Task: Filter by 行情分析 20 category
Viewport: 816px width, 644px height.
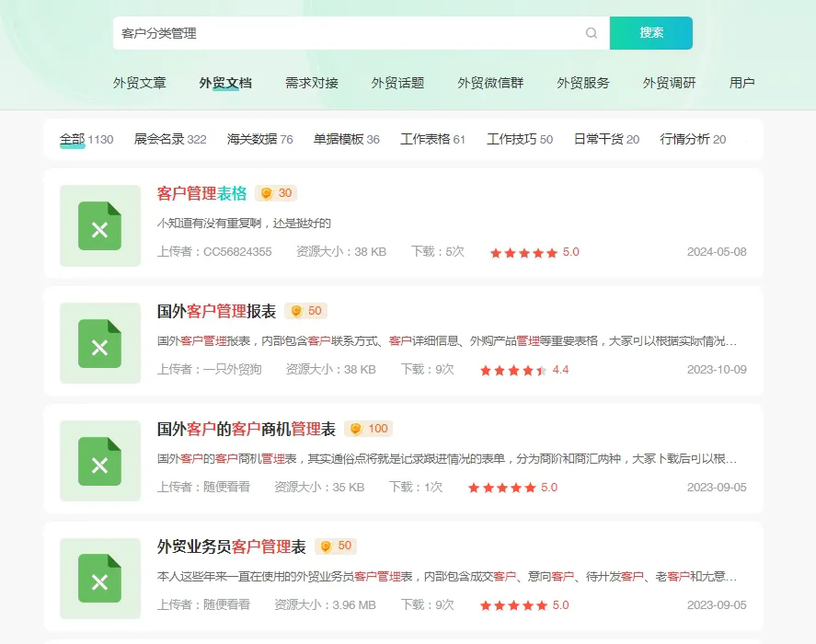Action: click(x=693, y=140)
